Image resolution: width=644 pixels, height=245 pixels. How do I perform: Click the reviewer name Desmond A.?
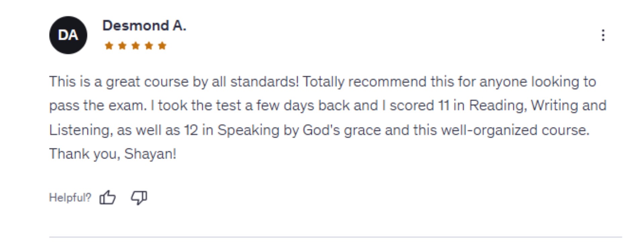[x=144, y=26]
